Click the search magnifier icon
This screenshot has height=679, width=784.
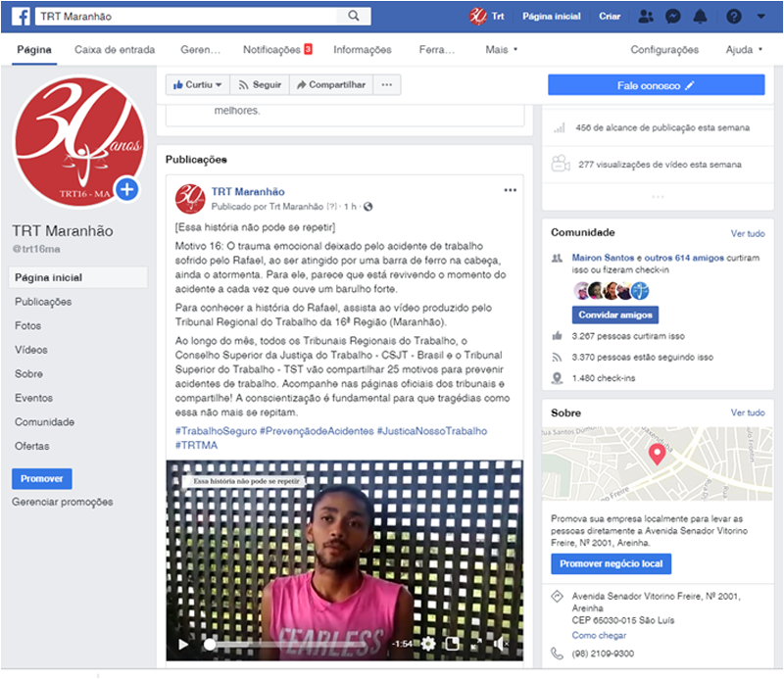coord(354,16)
